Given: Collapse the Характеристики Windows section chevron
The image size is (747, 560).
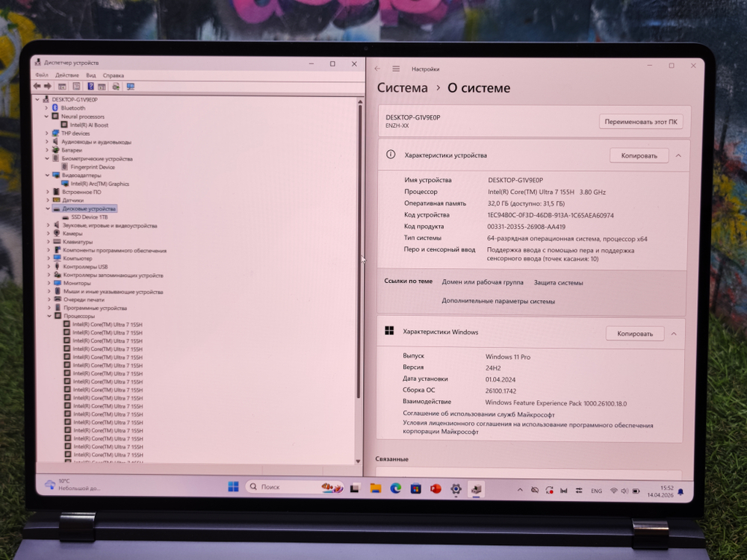Looking at the screenshot, I should (x=674, y=334).
